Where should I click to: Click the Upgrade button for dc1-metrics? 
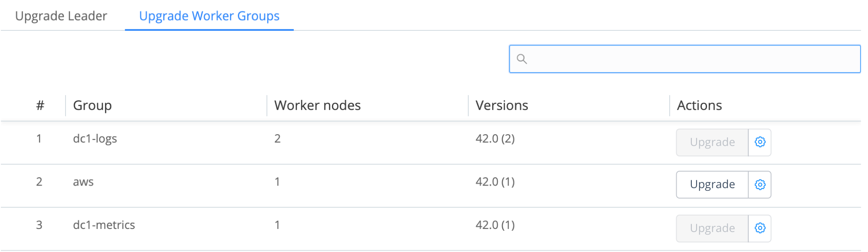click(711, 228)
